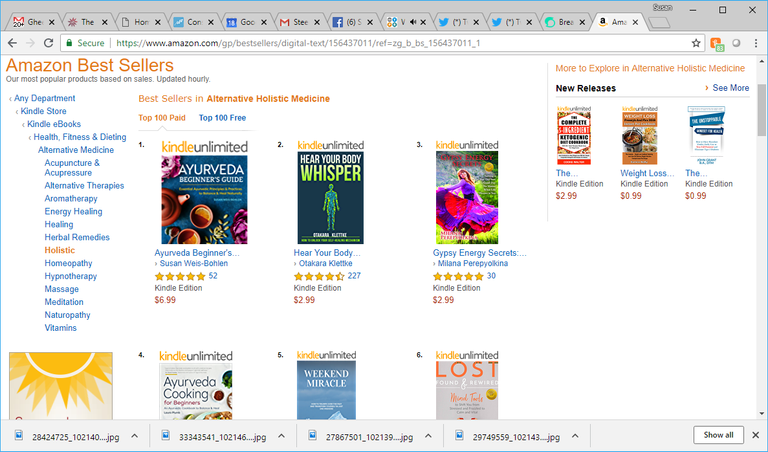Expand options for 33343541 download
Screen dimensions: 768x452
pyautogui.click(x=282, y=436)
